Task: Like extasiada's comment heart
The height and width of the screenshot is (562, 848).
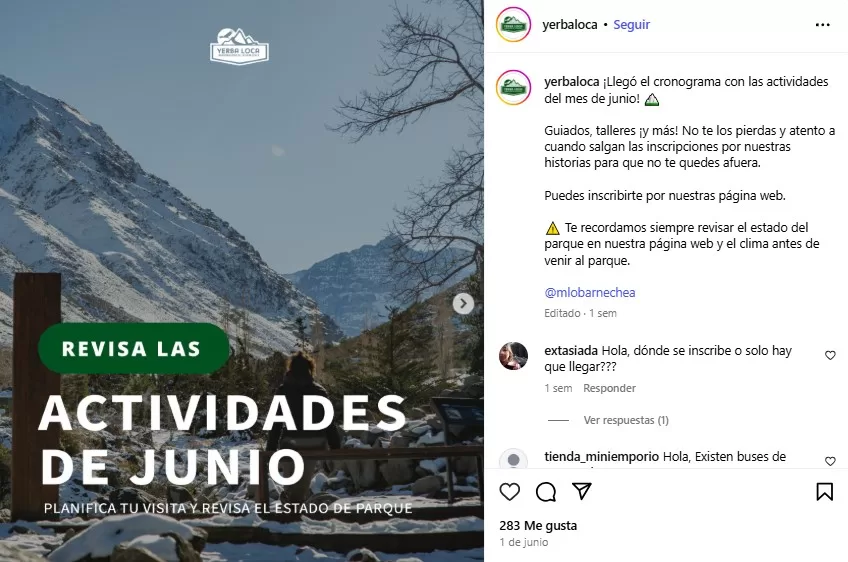Action: [x=830, y=355]
